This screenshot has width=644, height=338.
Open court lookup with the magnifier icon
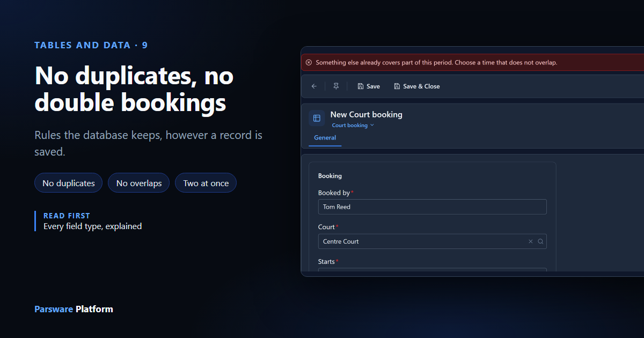coord(540,241)
